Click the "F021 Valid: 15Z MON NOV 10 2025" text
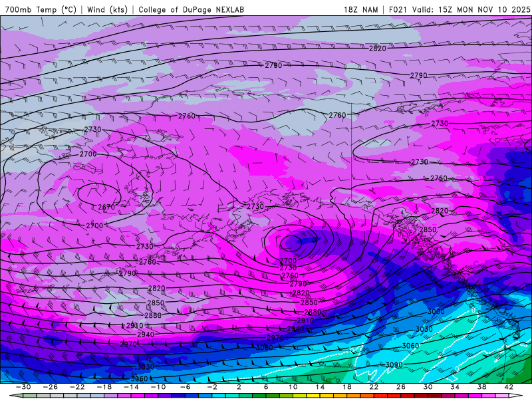The image size is (532, 399). (460, 9)
